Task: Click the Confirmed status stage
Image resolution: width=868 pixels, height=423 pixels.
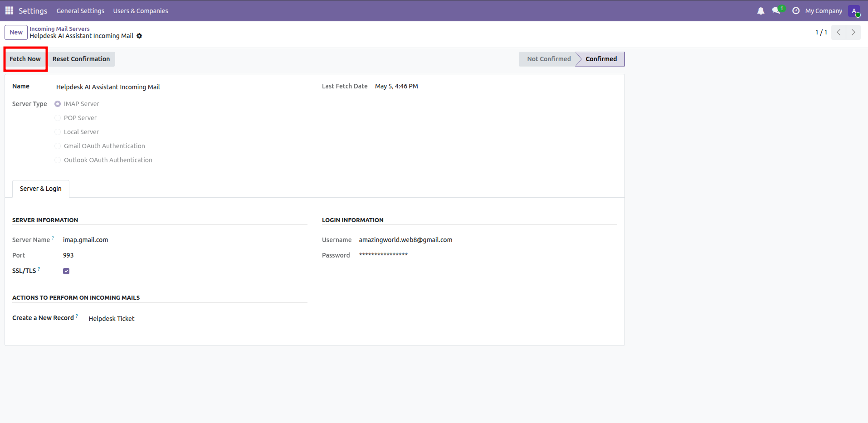Action: click(x=601, y=59)
